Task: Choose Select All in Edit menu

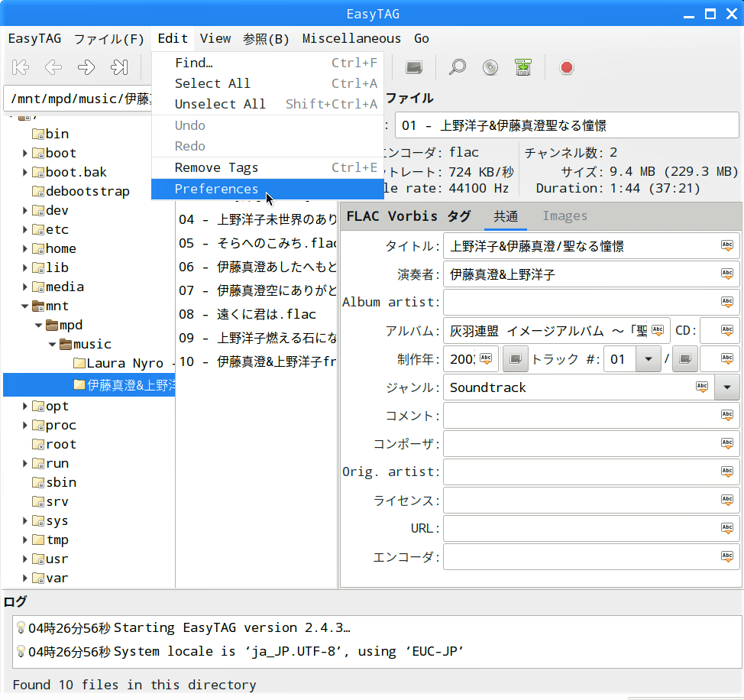Action: (267, 83)
